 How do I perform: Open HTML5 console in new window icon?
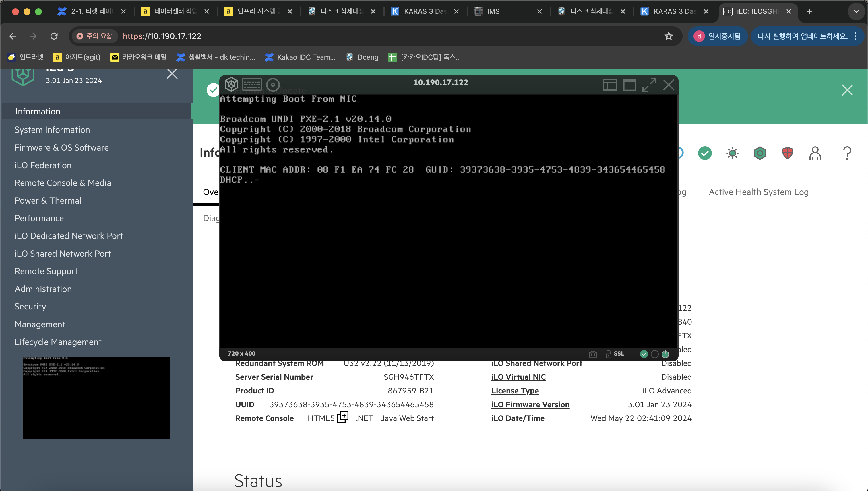342,417
